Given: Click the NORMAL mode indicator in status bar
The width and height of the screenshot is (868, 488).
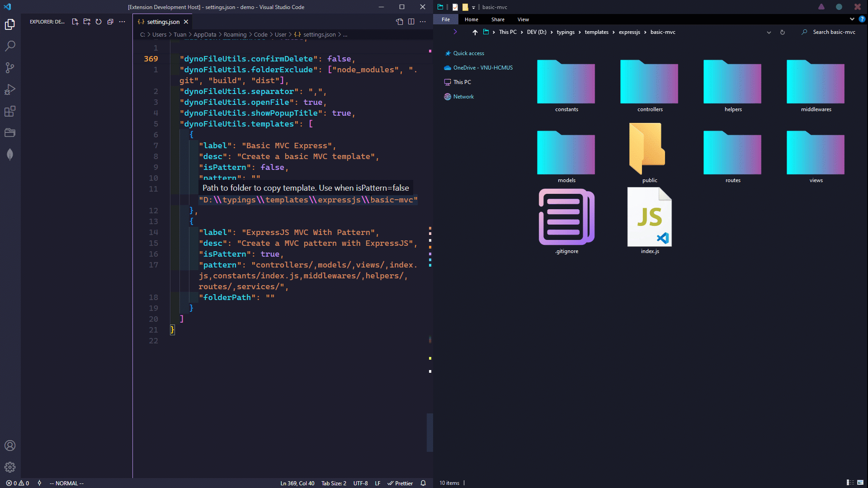Looking at the screenshot, I should click(x=64, y=483).
